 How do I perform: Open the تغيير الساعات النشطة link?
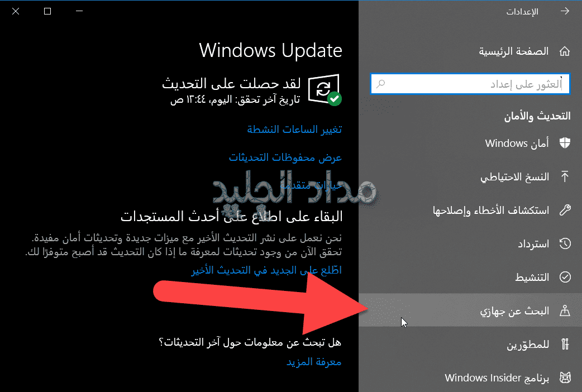coord(294,129)
